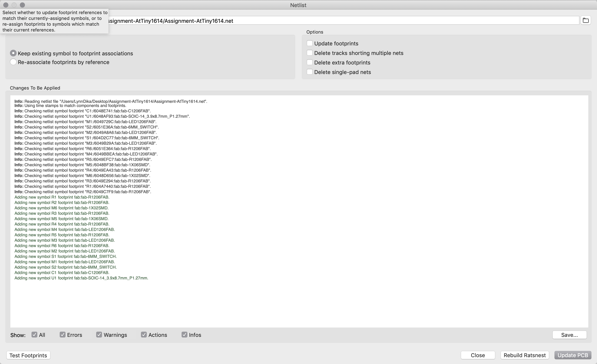Click 'Adding new symbol M2' line
This screenshot has height=364, width=597.
[65, 251]
